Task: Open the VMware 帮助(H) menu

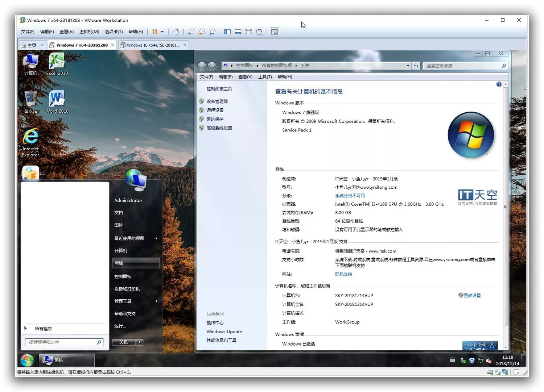Action: (136, 32)
